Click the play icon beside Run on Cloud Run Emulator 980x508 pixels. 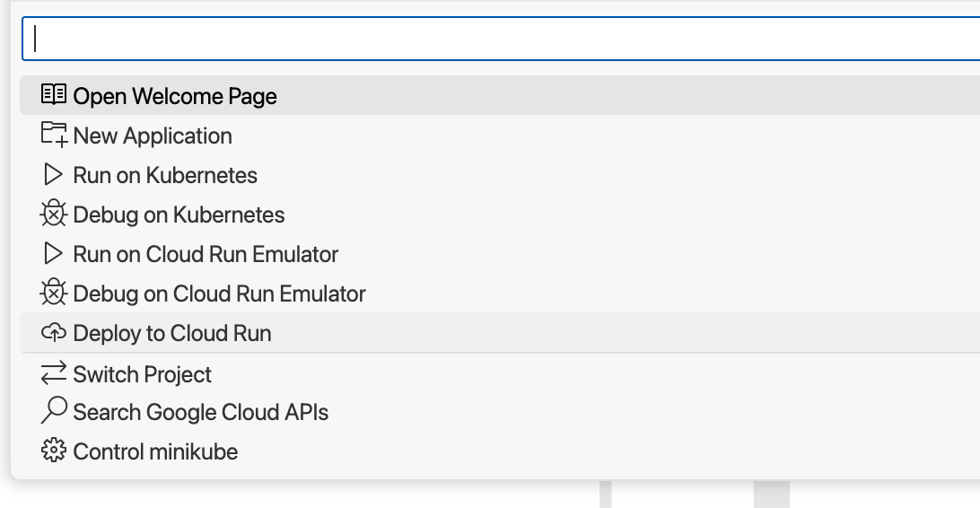[54, 254]
